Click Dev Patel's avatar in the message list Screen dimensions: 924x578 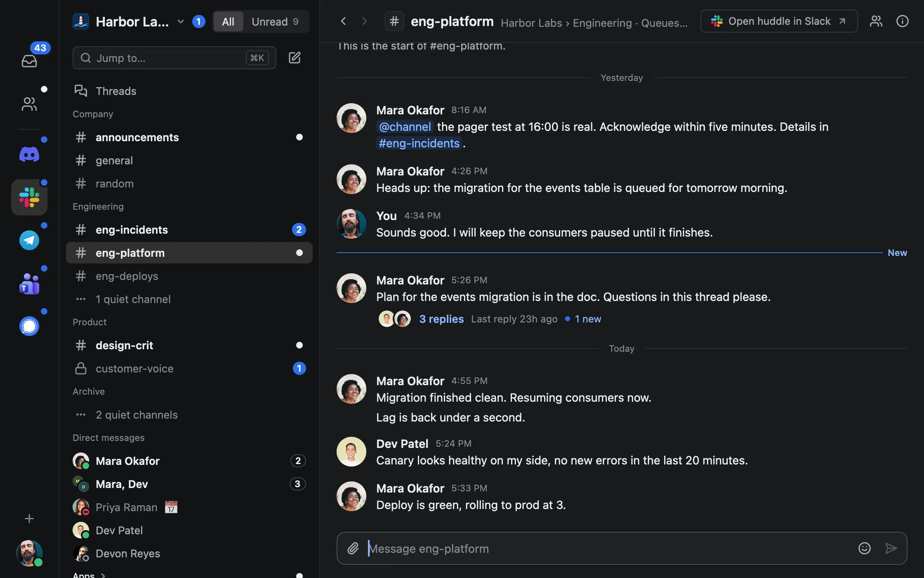(351, 452)
